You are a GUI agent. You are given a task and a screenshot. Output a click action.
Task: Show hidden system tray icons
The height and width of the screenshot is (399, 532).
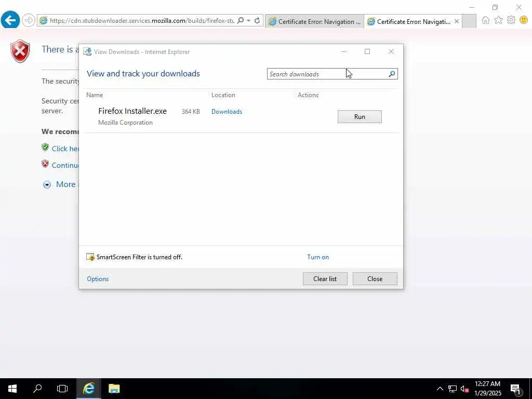[x=440, y=389]
